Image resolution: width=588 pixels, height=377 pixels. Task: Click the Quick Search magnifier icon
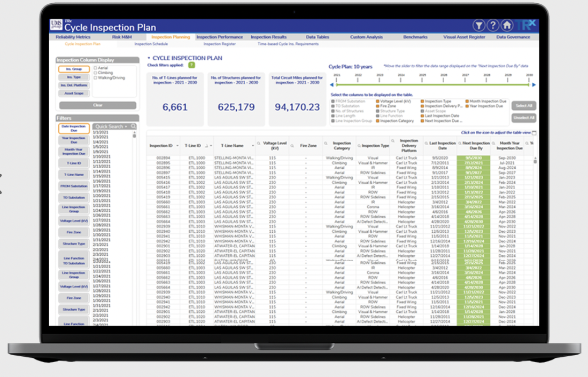[x=133, y=127]
